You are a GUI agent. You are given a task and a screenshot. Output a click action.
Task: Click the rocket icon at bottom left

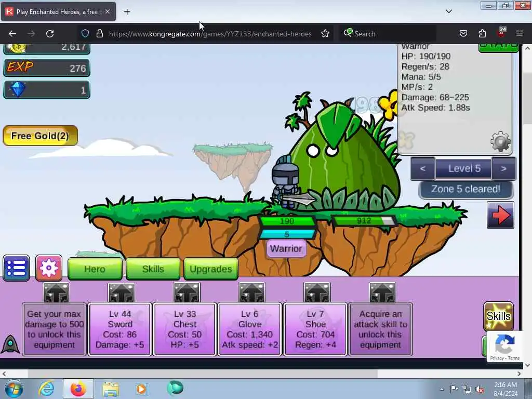coord(10,344)
